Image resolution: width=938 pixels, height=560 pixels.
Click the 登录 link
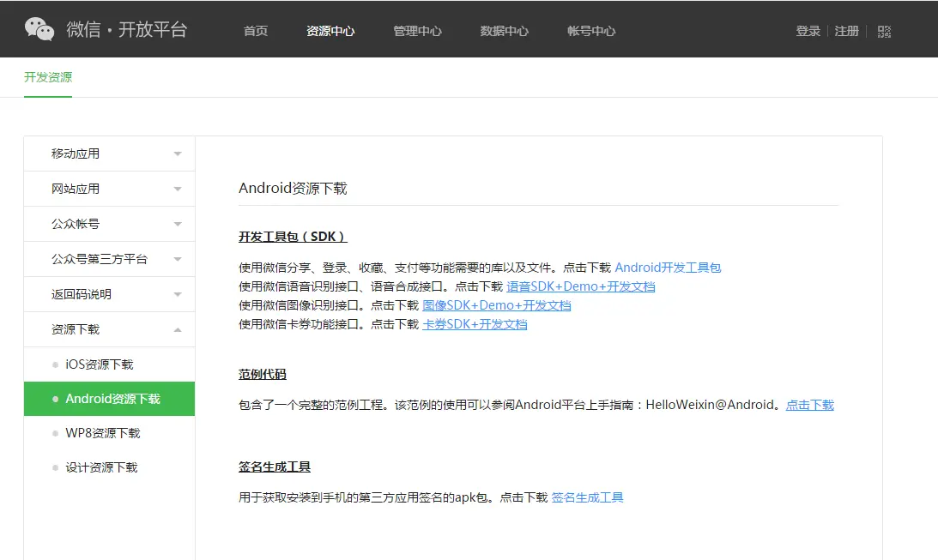[x=808, y=31]
